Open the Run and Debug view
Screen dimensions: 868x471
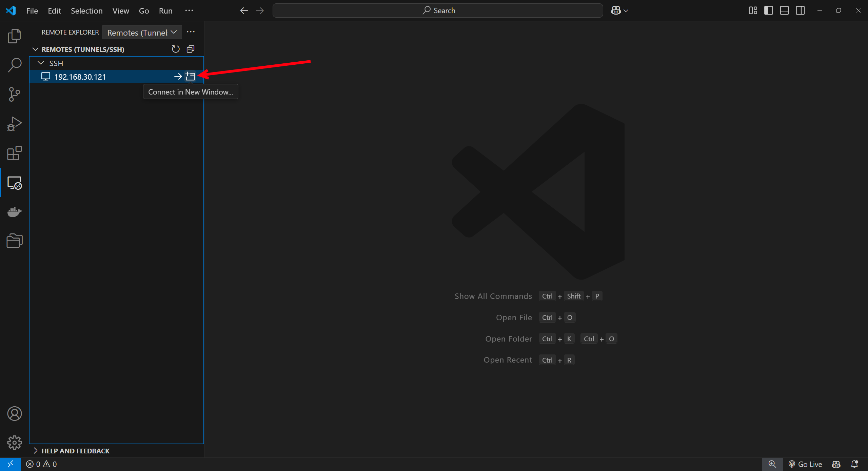pos(14,124)
